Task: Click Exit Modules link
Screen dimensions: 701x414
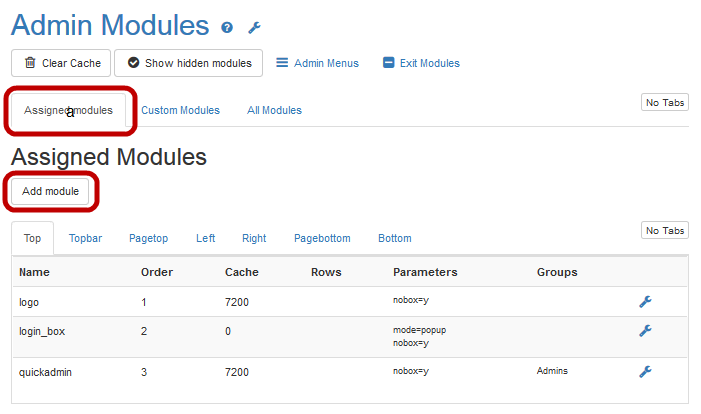Action: click(421, 63)
